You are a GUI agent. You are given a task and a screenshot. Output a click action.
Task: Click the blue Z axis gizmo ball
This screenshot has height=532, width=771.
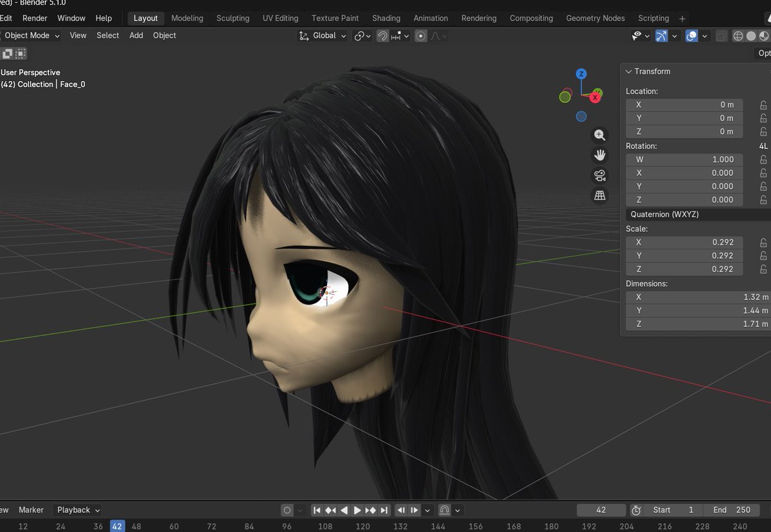[x=581, y=74]
